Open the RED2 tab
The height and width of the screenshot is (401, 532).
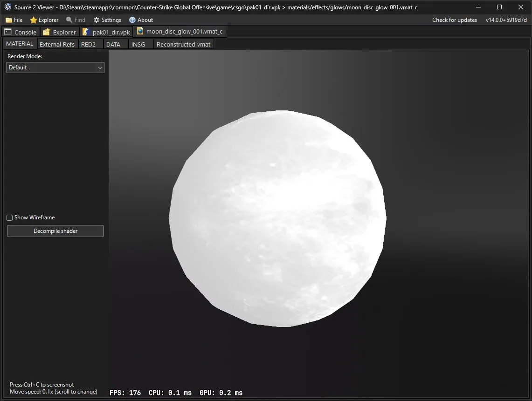[x=88, y=44]
